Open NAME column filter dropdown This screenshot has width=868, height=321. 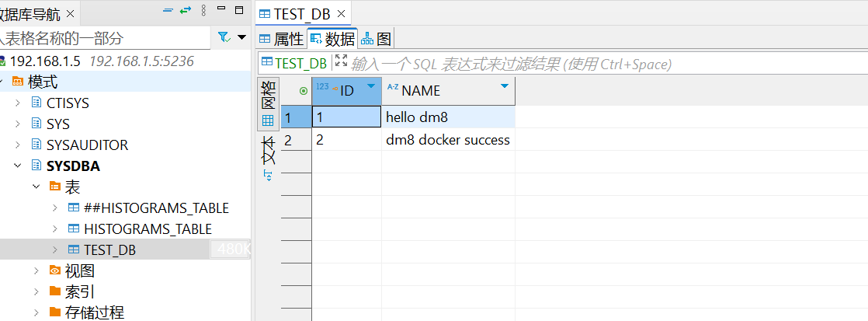tap(505, 86)
